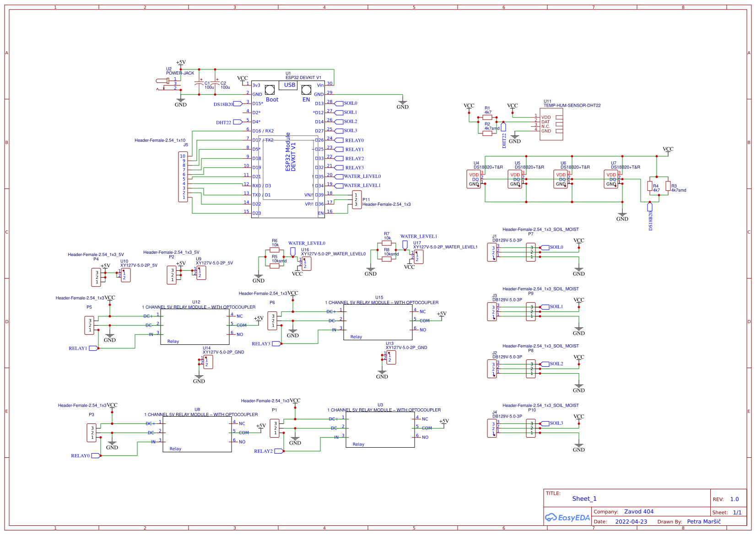Click the USB connector label on ESP32
The width and height of the screenshot is (756, 535).
[x=289, y=85]
